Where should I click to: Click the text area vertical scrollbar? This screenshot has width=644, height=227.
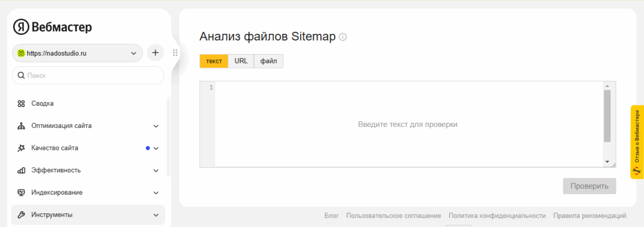tap(607, 116)
